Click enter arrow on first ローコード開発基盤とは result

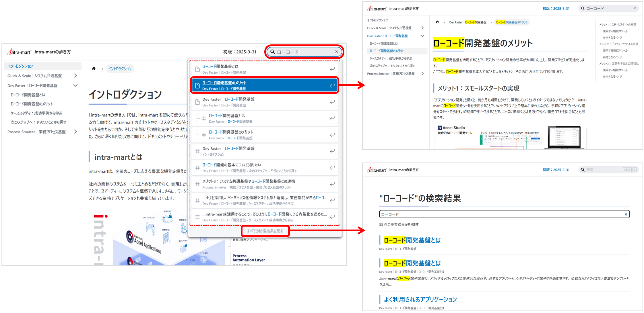[x=332, y=69]
